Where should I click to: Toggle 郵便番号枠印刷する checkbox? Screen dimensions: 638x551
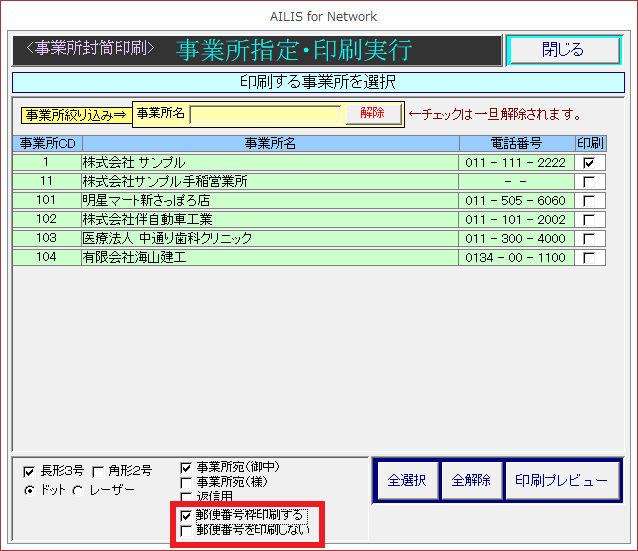tap(186, 515)
